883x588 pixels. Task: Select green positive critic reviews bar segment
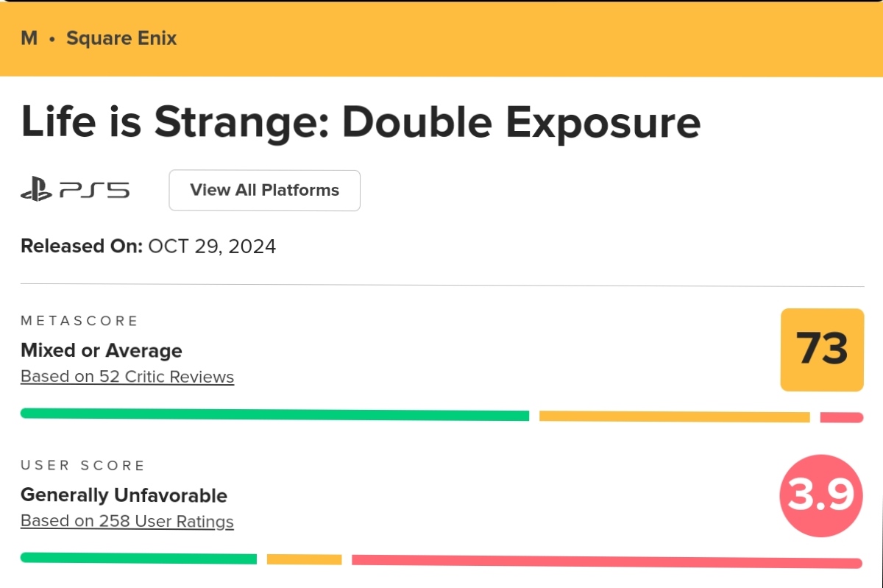pyautogui.click(x=274, y=414)
